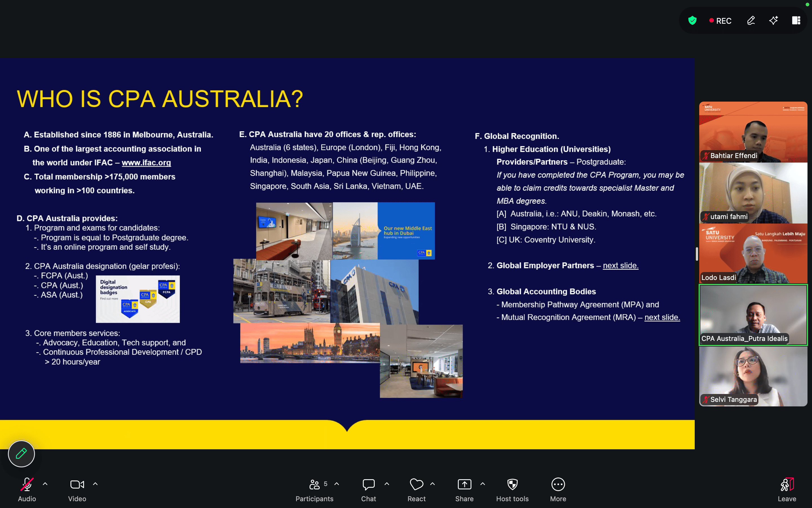Screen dimensions: 812x508
Task: Click the muted mic icon on Bahtiar Effendi
Action: tap(706, 156)
